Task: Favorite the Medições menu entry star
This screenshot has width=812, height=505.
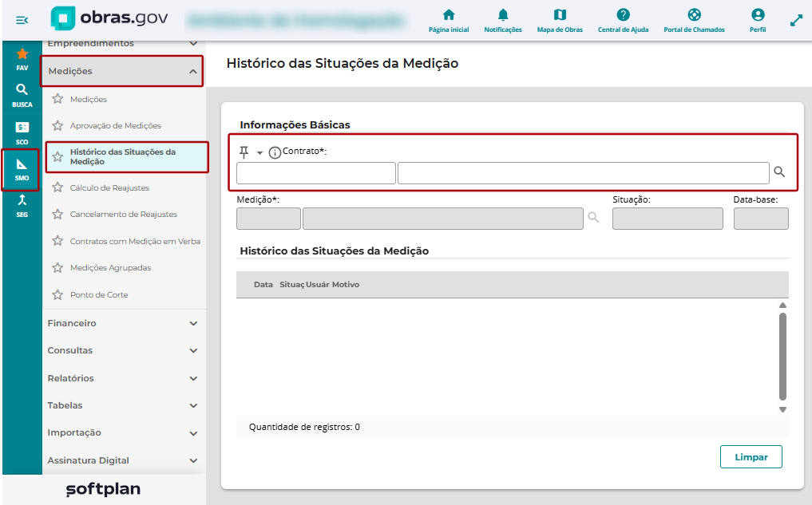Action: (57, 99)
